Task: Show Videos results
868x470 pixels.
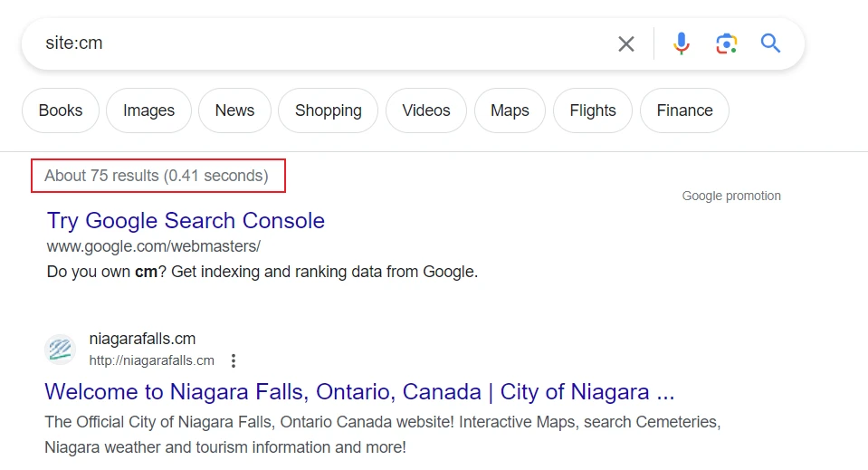Action: point(425,110)
